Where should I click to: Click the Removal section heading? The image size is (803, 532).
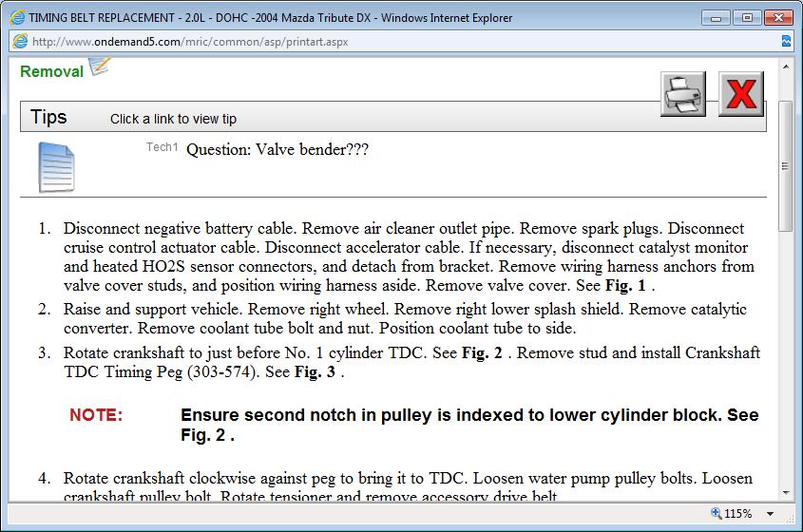51,71
